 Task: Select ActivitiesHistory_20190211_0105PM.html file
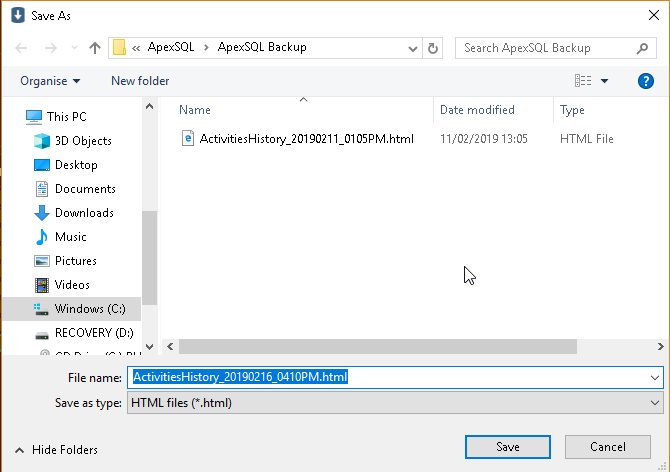[x=306, y=139]
